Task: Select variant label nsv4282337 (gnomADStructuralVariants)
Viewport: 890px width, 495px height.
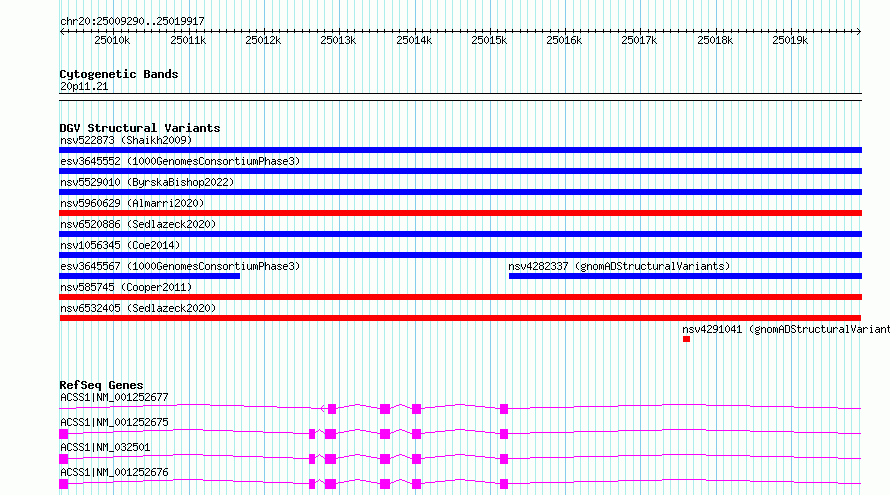Action: pos(619,266)
